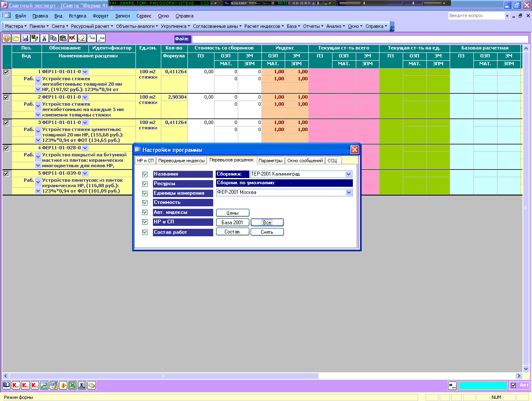The height and width of the screenshot is (401, 532).
Task: Open the Ресурсный расчет menu
Action: click(x=91, y=26)
